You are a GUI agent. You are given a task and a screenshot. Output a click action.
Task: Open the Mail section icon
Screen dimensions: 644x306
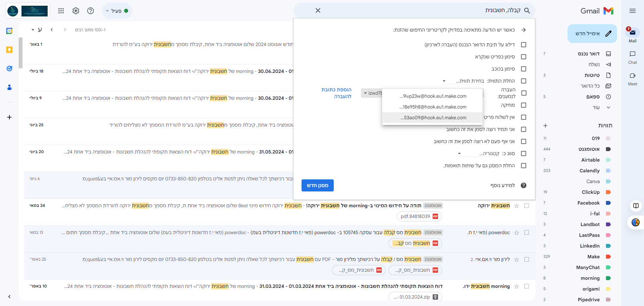tap(633, 32)
